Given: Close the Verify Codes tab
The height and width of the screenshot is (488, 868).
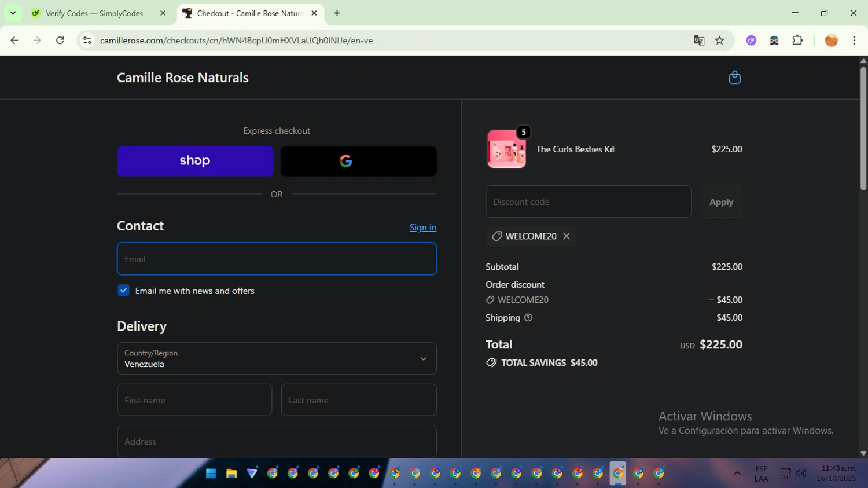Looking at the screenshot, I should point(163,13).
